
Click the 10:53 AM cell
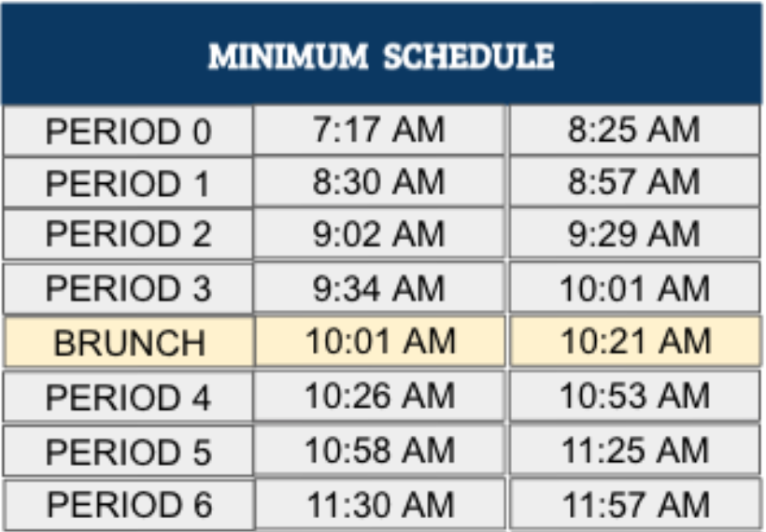click(x=634, y=396)
